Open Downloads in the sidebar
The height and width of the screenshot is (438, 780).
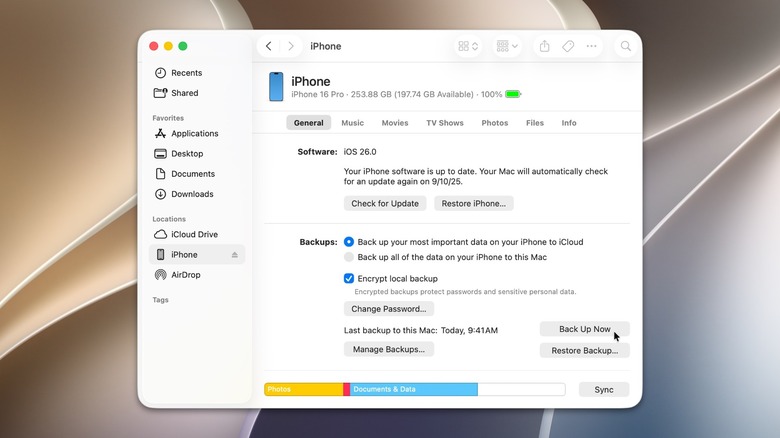coord(197,194)
